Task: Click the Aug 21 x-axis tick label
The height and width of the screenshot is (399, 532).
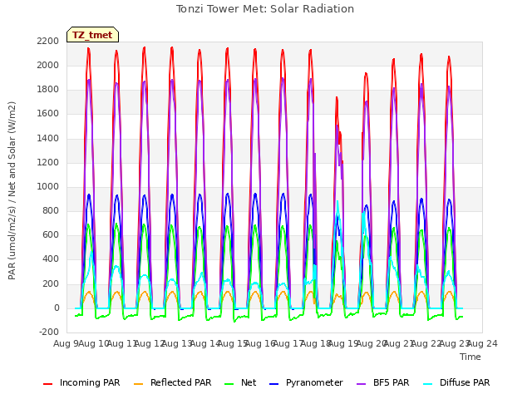Action: point(399,343)
